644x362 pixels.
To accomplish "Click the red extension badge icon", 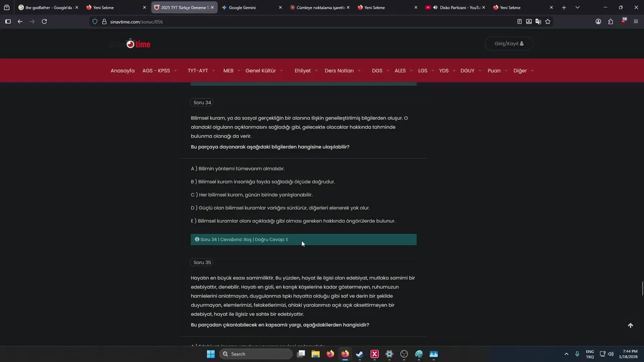I will [623, 21].
